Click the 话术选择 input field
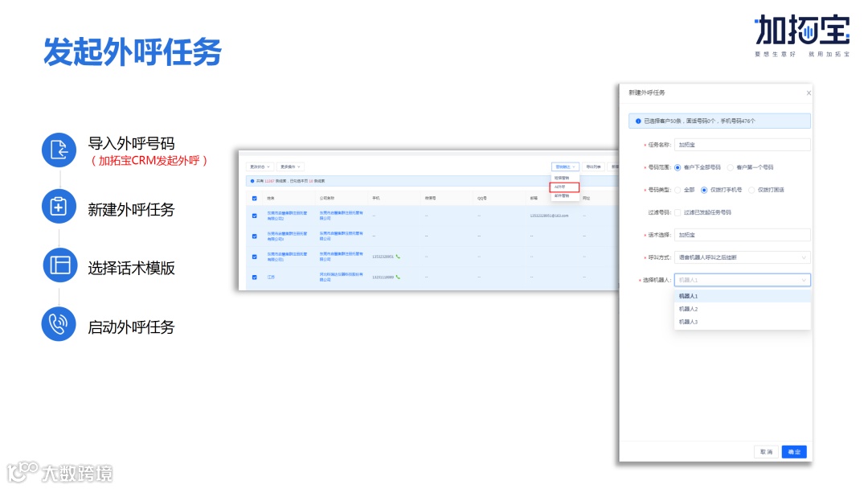The image size is (868, 489). (x=743, y=235)
